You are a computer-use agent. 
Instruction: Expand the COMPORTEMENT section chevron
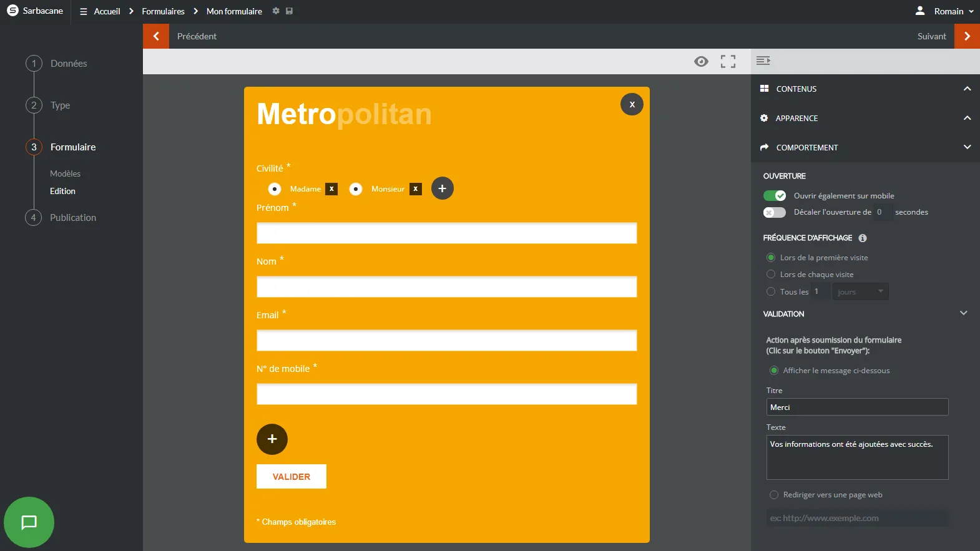(967, 147)
